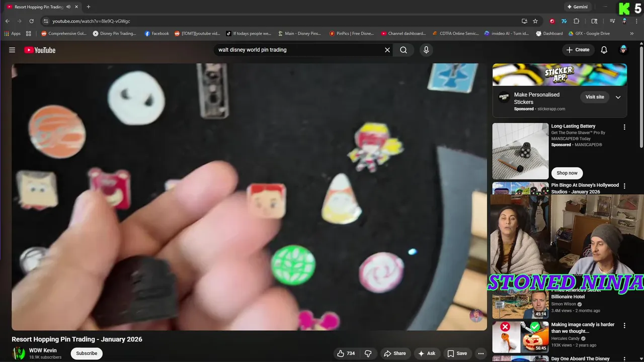This screenshot has height=362, width=644.
Task: Share the Resort Hopping video
Action: [x=395, y=353]
